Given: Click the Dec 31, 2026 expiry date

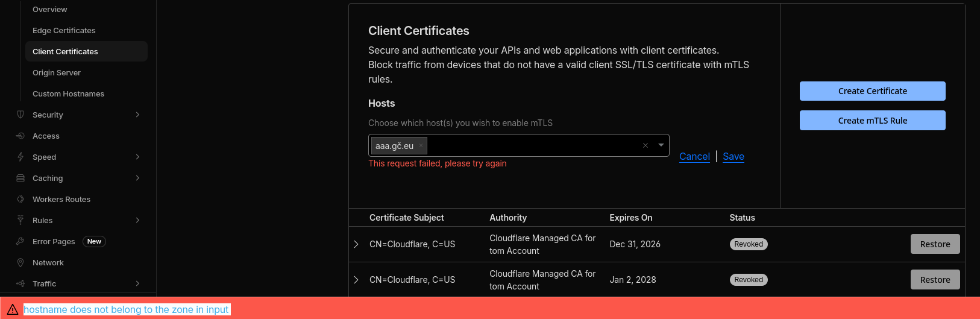Looking at the screenshot, I should [635, 244].
